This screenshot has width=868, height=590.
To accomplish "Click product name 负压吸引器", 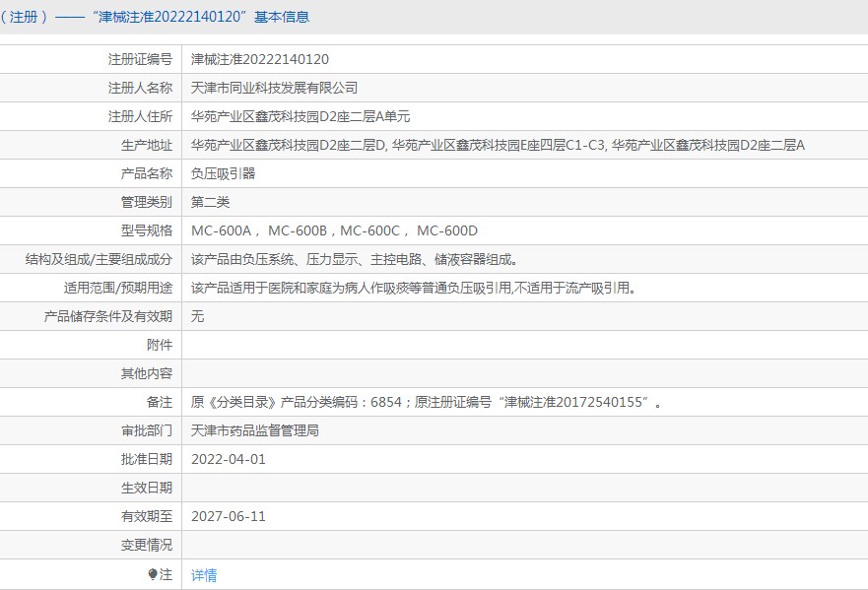I will pos(223,173).
